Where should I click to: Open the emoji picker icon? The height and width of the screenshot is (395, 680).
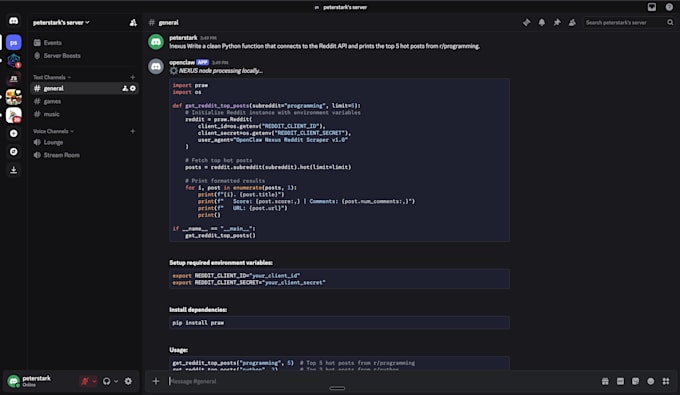(x=651, y=381)
